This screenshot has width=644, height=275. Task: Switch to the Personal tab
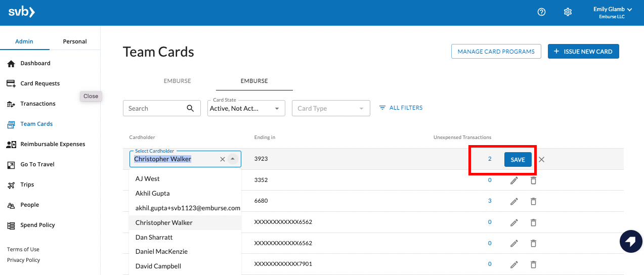click(x=75, y=41)
